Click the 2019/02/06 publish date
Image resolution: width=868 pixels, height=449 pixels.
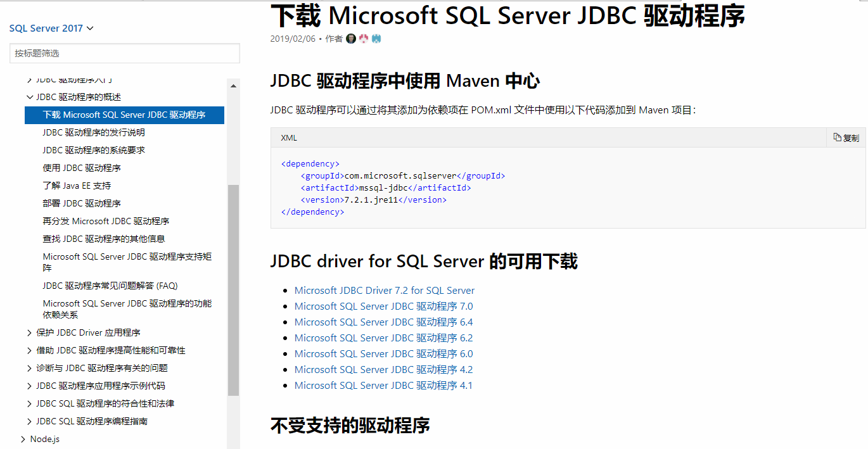click(293, 39)
